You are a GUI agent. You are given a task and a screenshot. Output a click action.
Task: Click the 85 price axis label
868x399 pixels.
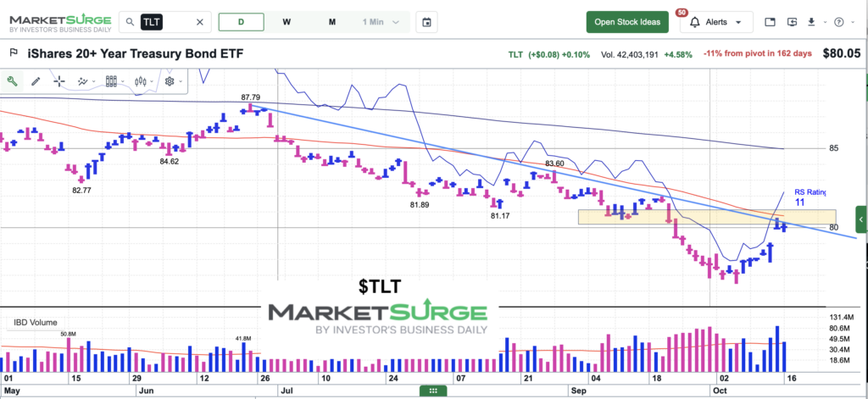click(834, 148)
